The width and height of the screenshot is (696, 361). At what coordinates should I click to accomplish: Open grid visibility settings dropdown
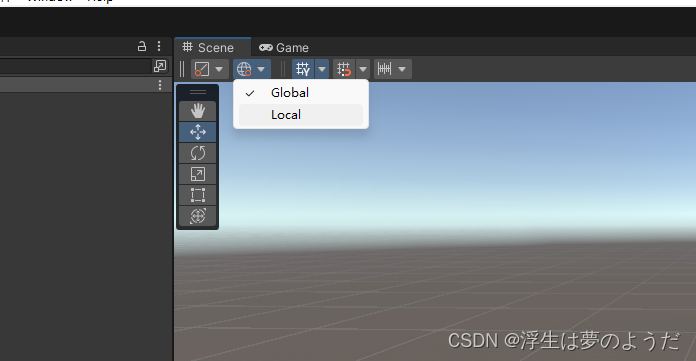pyautogui.click(x=322, y=69)
